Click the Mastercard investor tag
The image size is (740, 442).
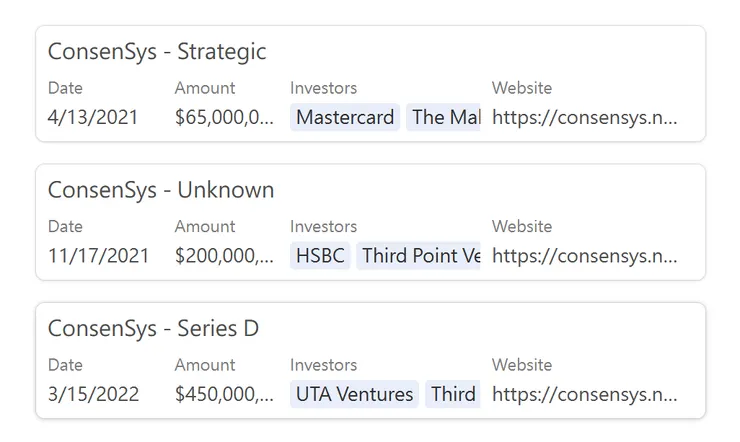pos(345,117)
